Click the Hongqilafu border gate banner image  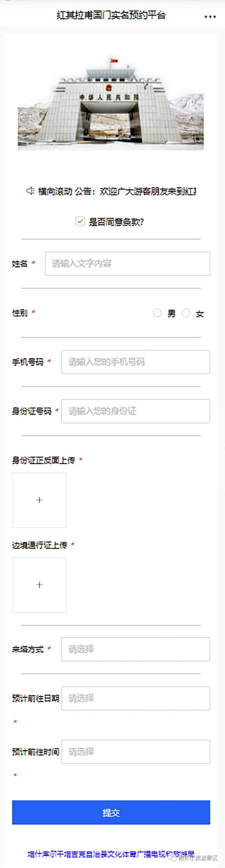(x=111, y=103)
